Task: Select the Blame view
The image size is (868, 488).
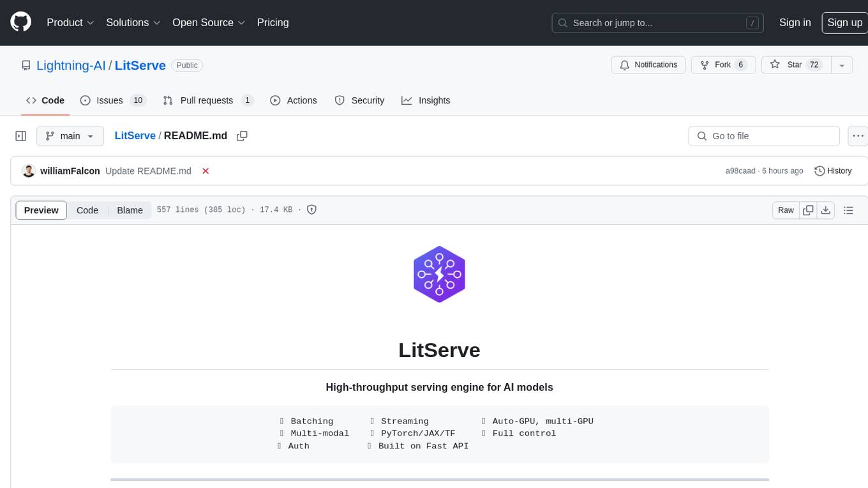Action: coord(130,210)
